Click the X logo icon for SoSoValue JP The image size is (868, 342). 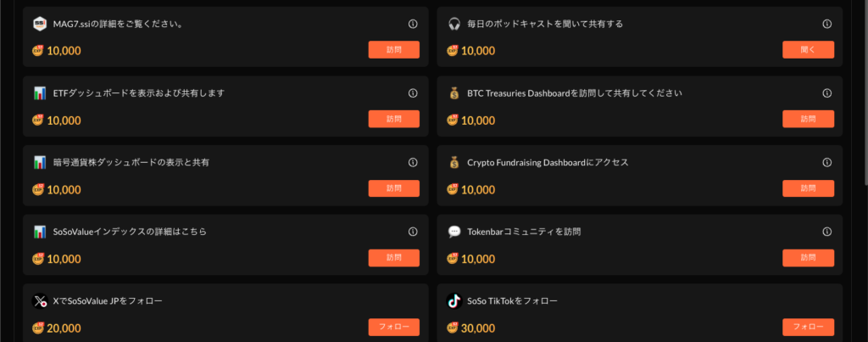[x=39, y=300]
